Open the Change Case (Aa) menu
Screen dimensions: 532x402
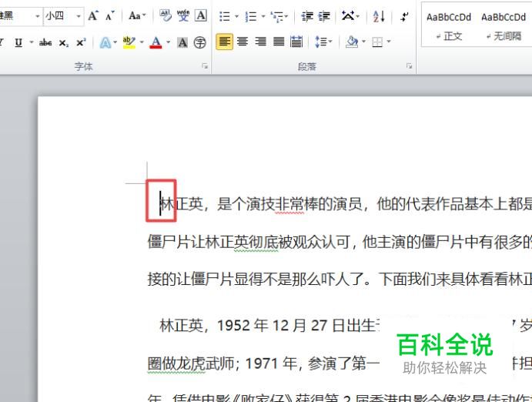tap(137, 15)
